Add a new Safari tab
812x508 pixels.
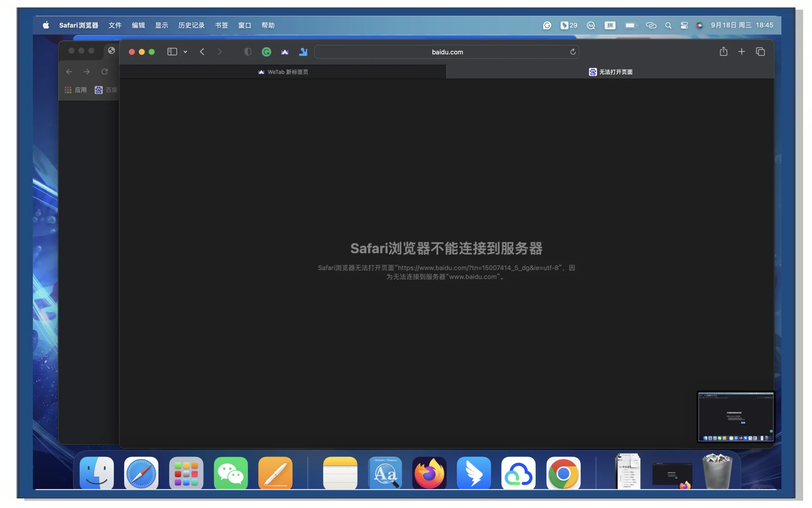coord(741,52)
